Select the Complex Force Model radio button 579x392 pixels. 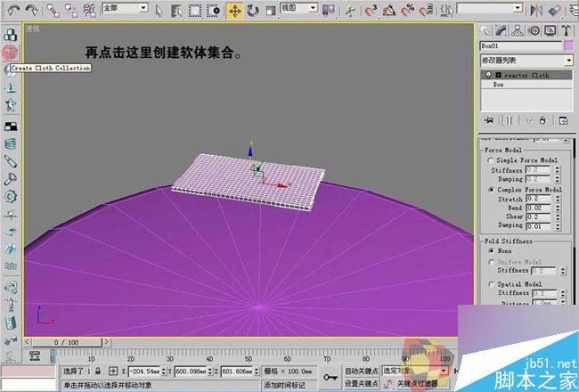[491, 190]
